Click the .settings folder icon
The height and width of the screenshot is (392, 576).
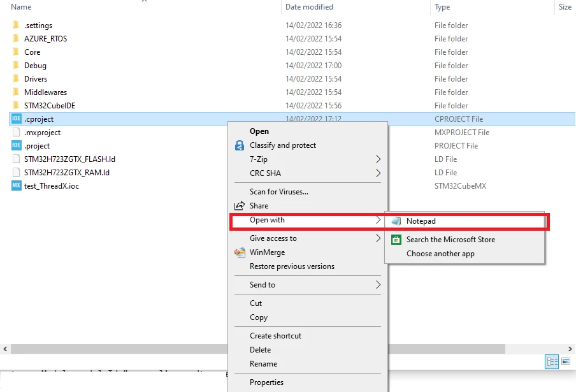point(16,25)
